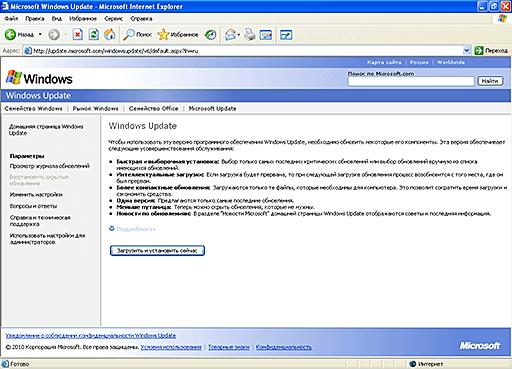Click the Готово status bar text
Viewport: 512px width, 369px height.
(x=20, y=364)
